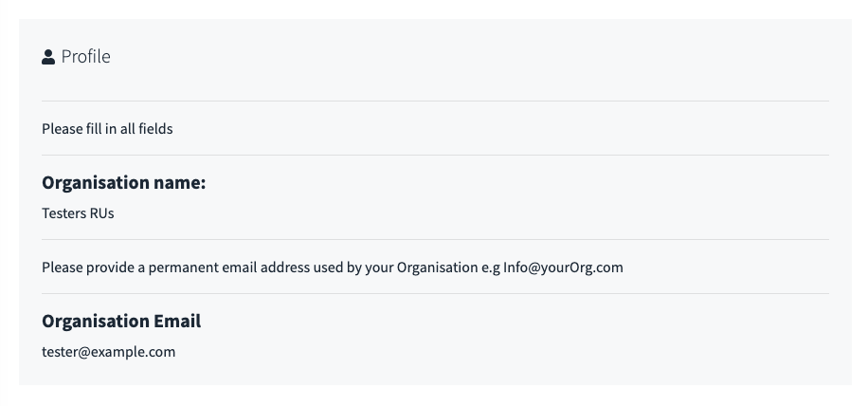Click the 'Please fill in all fields' notice
868x406 pixels.
107,128
